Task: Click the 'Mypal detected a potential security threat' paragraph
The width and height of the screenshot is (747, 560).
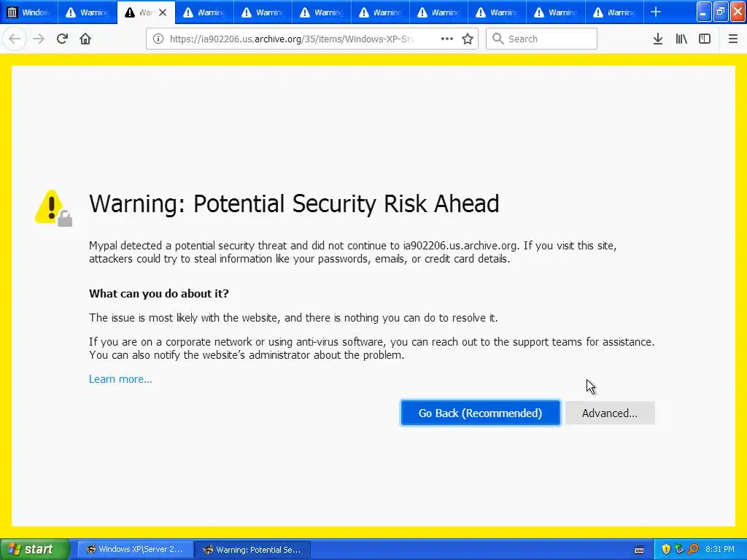Action: coord(352,252)
